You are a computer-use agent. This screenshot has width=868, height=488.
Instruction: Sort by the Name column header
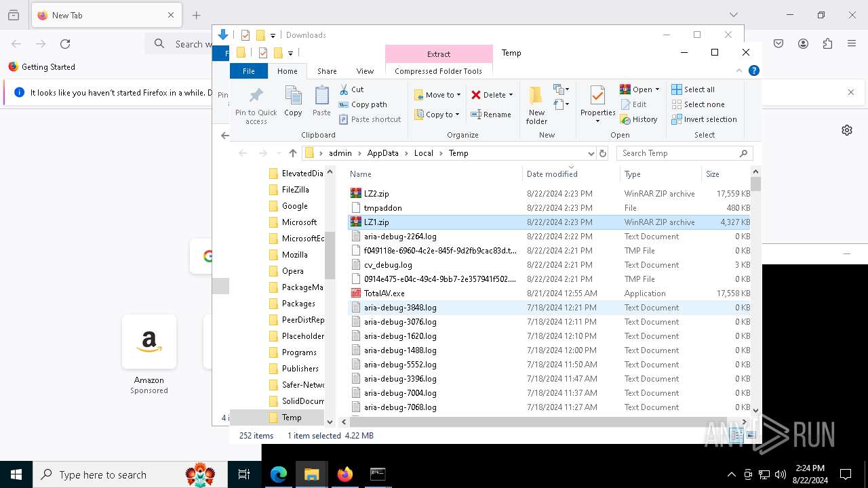(435, 174)
